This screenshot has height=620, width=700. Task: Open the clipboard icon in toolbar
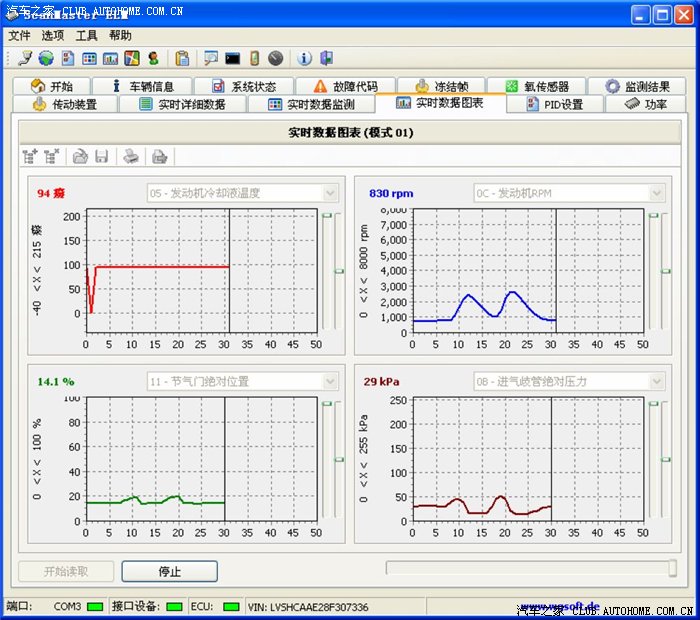click(182, 58)
